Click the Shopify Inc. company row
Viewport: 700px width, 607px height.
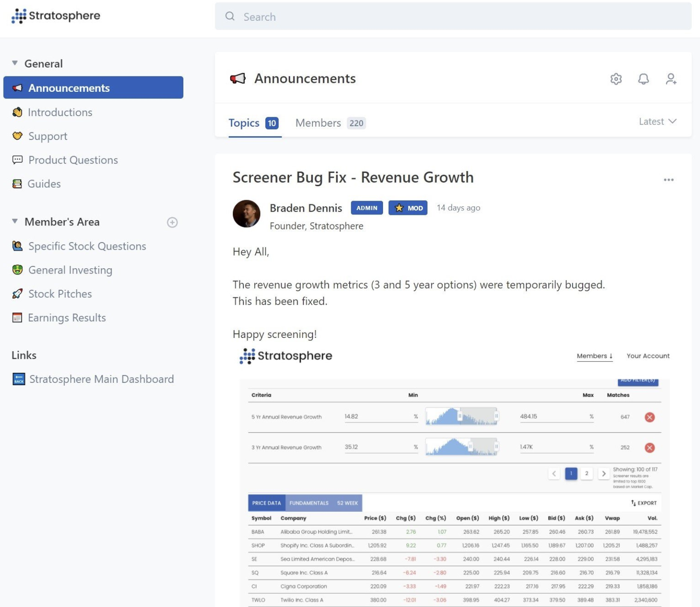point(454,546)
